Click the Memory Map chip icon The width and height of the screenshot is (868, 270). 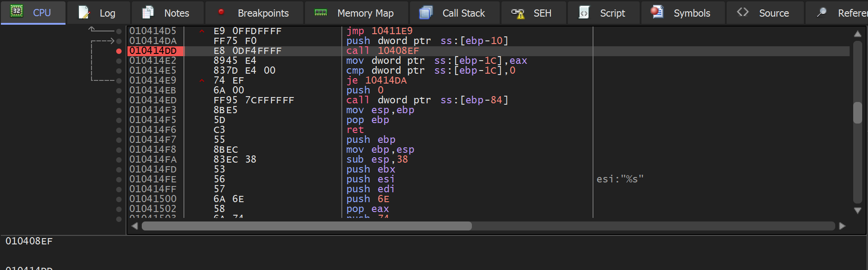click(321, 13)
